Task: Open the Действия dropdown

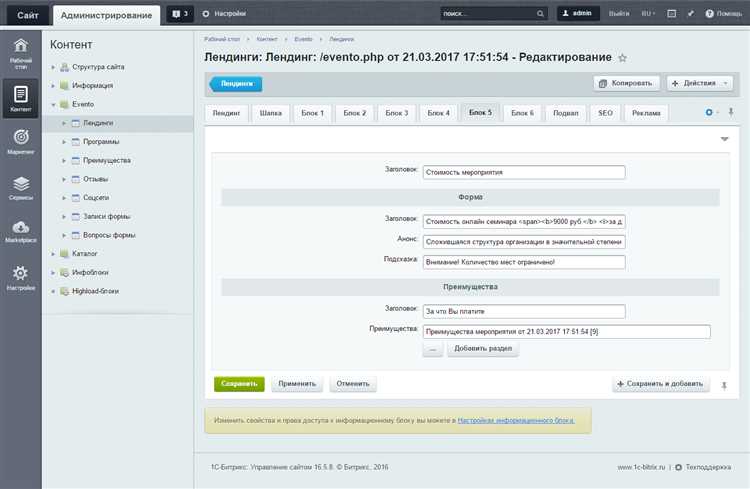Action: tap(699, 83)
